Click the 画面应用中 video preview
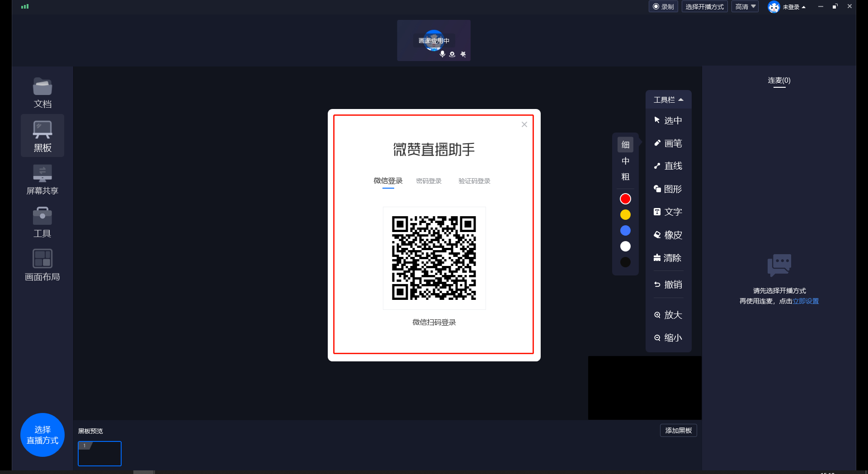Screen dimensions: 868x474 (434, 40)
